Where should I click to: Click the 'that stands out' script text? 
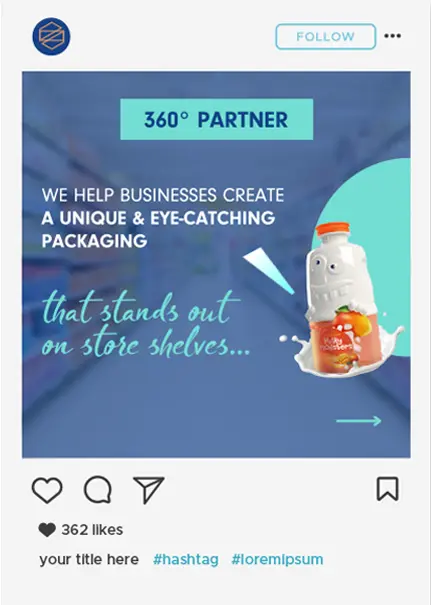coord(141,309)
